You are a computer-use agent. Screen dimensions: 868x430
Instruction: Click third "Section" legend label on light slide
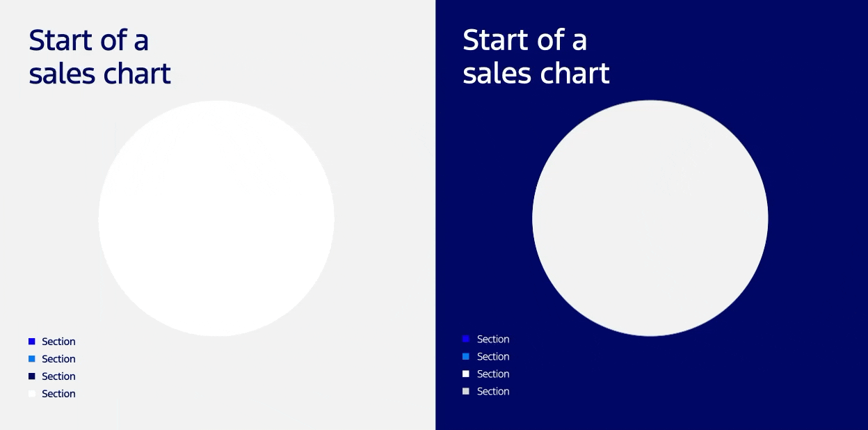[x=58, y=376]
